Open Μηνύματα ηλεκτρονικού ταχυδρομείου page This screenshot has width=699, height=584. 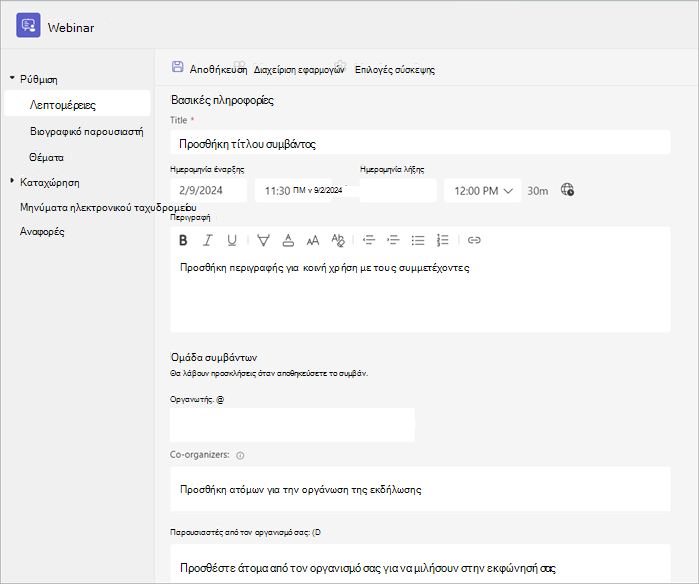click(108, 207)
